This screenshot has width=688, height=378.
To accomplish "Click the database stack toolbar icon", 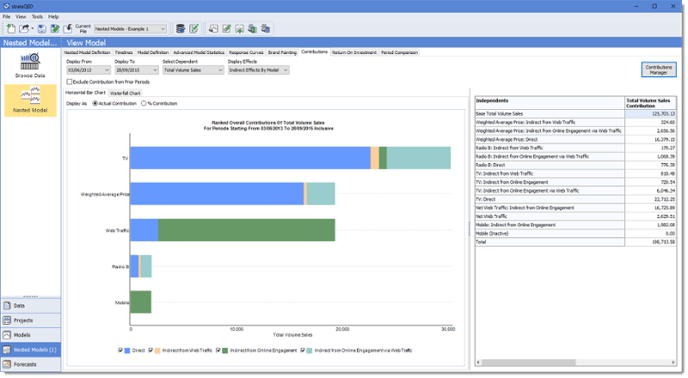I will [x=180, y=29].
